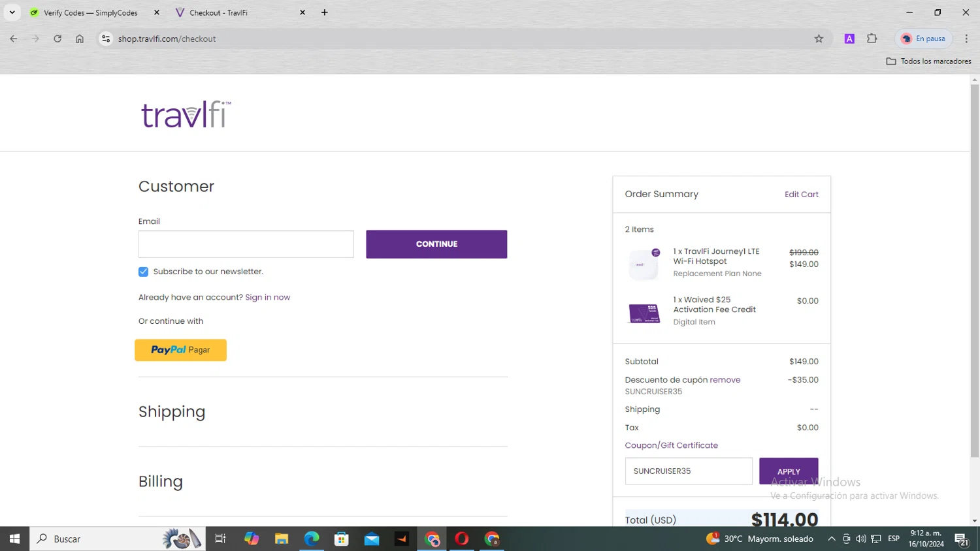Click the page vertical scrollbar
Screen dimensions: 980x551
tap(975, 270)
